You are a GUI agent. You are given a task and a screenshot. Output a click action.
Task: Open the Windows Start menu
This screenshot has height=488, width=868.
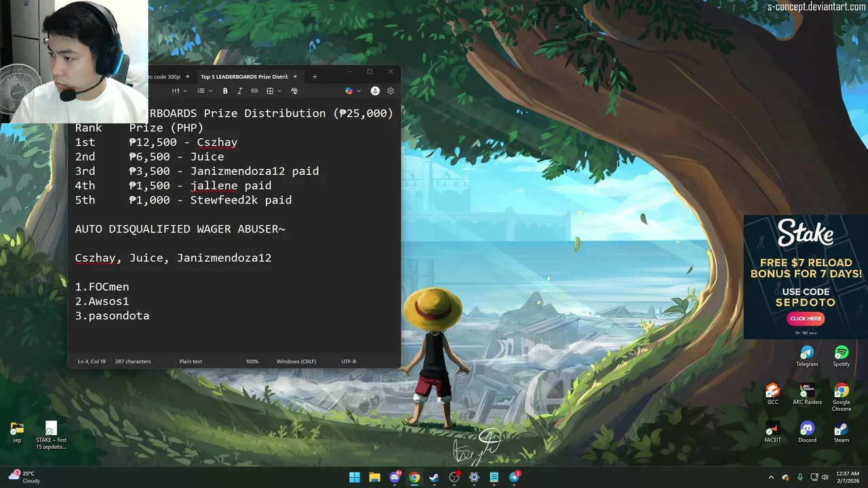355,477
